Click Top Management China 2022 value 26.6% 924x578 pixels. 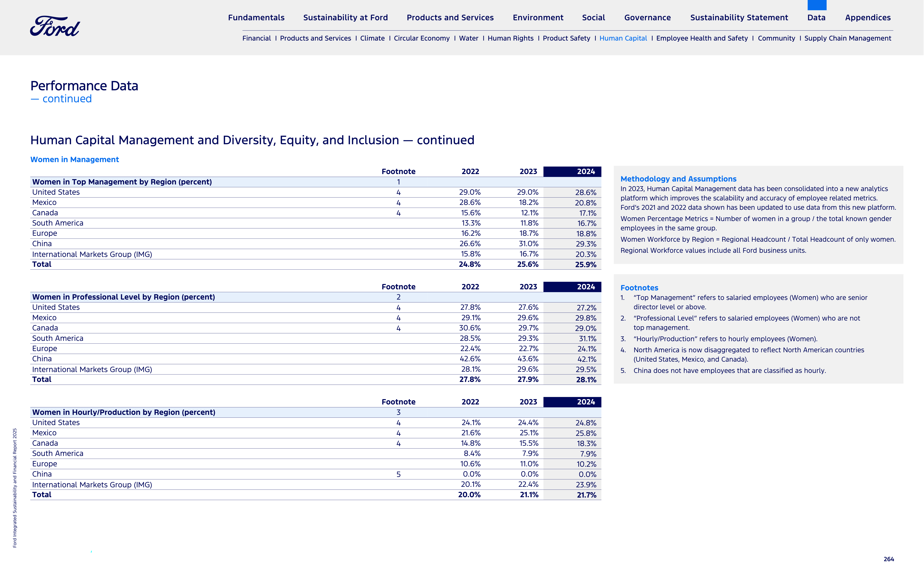coord(470,244)
